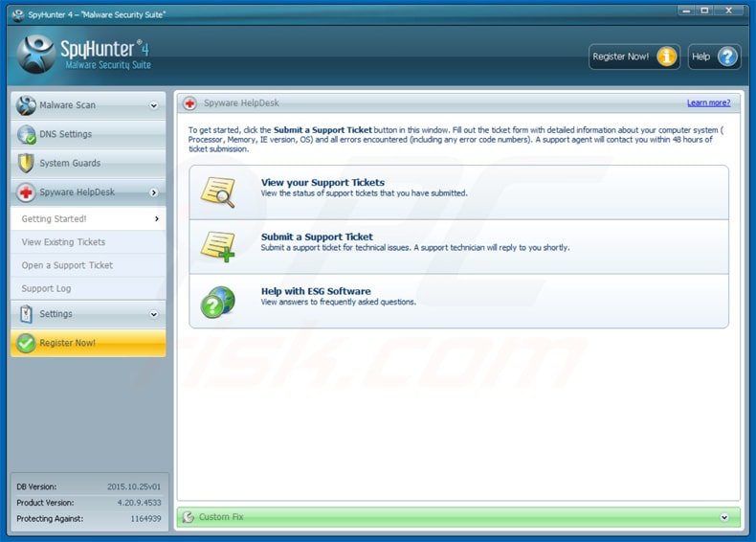
Task: Open View your Support Tickets
Action: [458, 192]
